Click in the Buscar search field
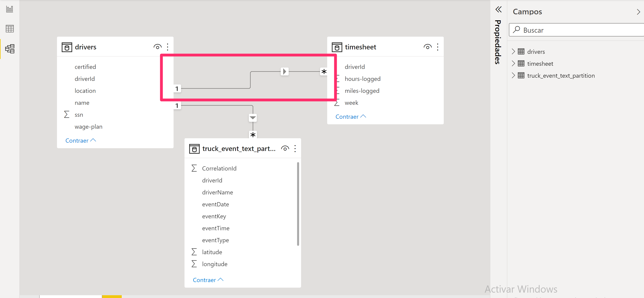Screen dimensions: 644x298 point(576,30)
